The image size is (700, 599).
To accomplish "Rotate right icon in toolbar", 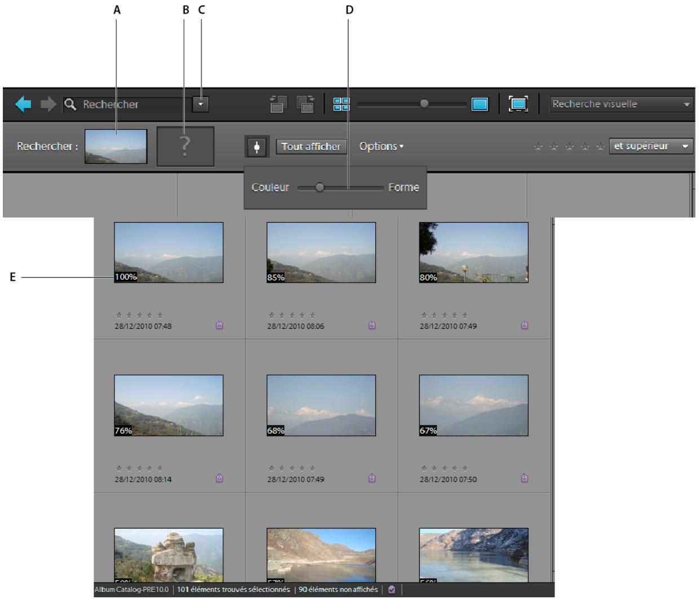I will click(305, 104).
